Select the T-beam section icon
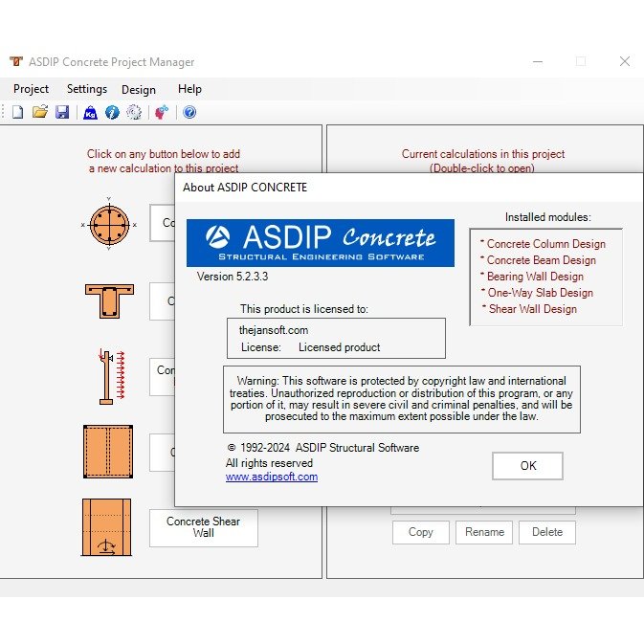The width and height of the screenshot is (644, 644). click(109, 301)
